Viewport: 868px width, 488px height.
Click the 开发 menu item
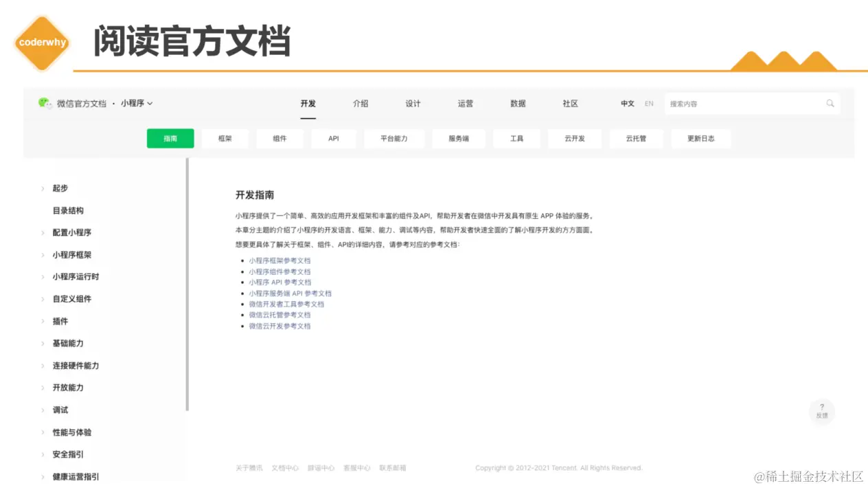(308, 104)
